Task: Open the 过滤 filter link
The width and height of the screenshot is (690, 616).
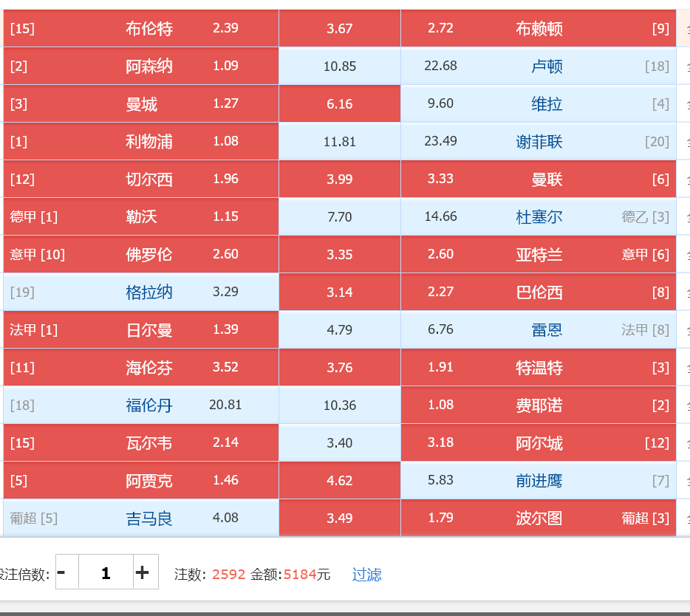Action: pos(366,574)
